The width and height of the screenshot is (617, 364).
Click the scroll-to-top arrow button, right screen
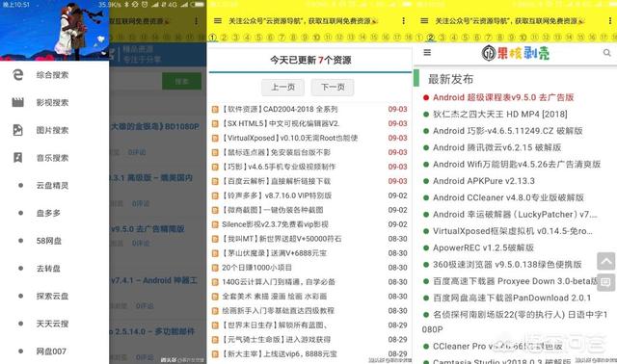coord(606,261)
